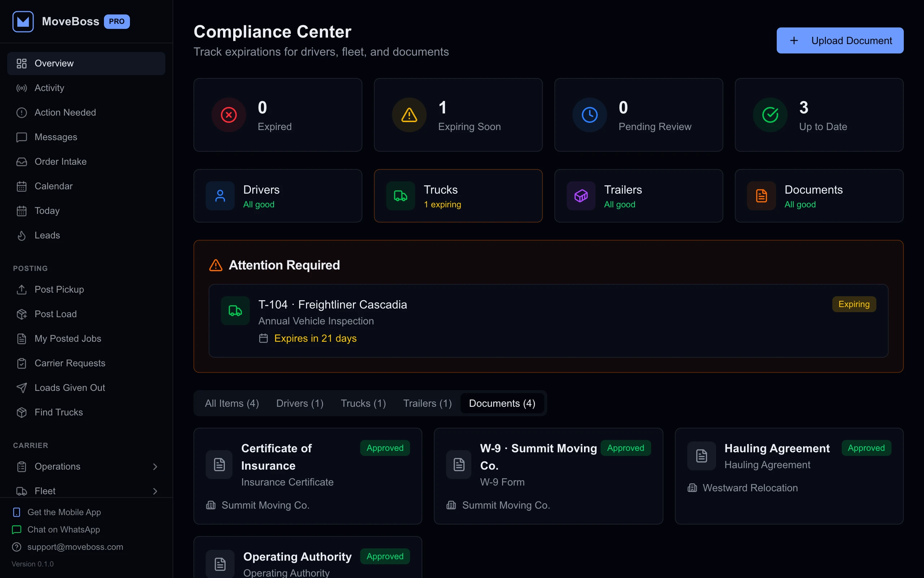Expand the Operations section chevron

coord(154,466)
